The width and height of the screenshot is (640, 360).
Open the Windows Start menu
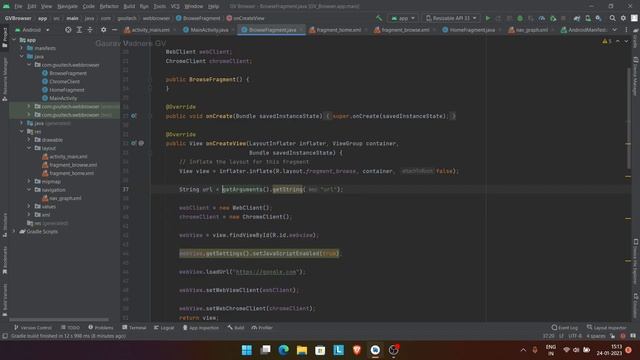247,350
